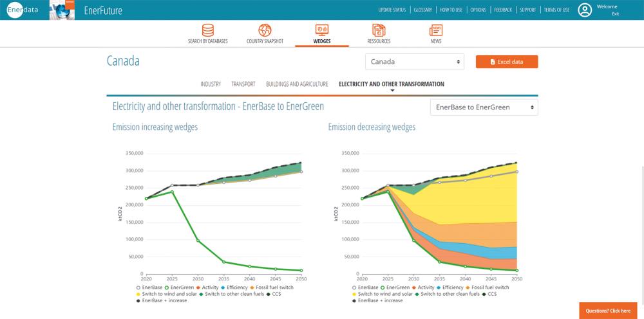Click EnerGreen 2025 data point, left chart

172,192
